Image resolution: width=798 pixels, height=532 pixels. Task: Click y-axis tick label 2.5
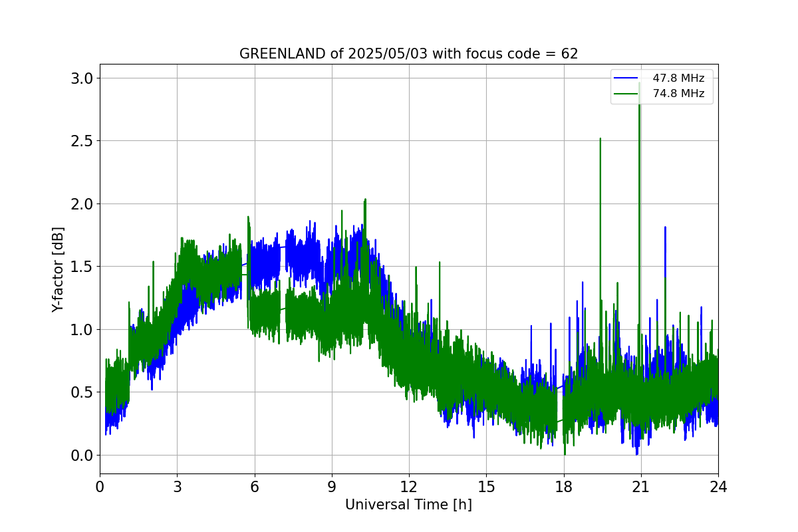[x=81, y=141]
